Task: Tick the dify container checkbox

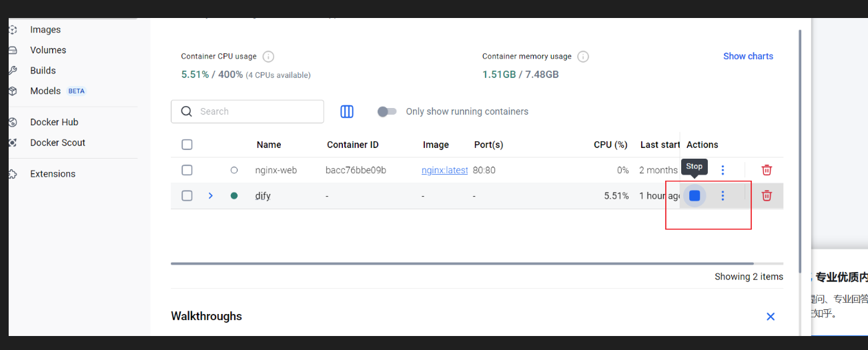Action: 187,195
